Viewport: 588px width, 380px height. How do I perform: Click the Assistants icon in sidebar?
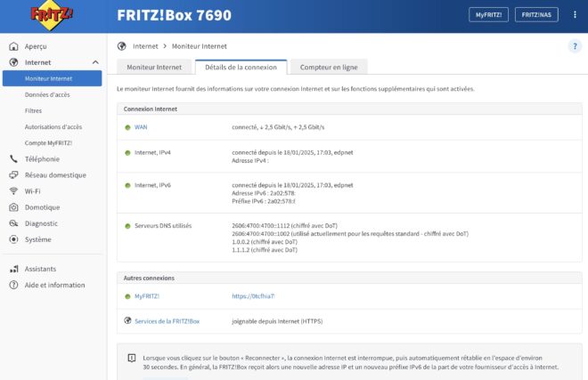click(13, 269)
